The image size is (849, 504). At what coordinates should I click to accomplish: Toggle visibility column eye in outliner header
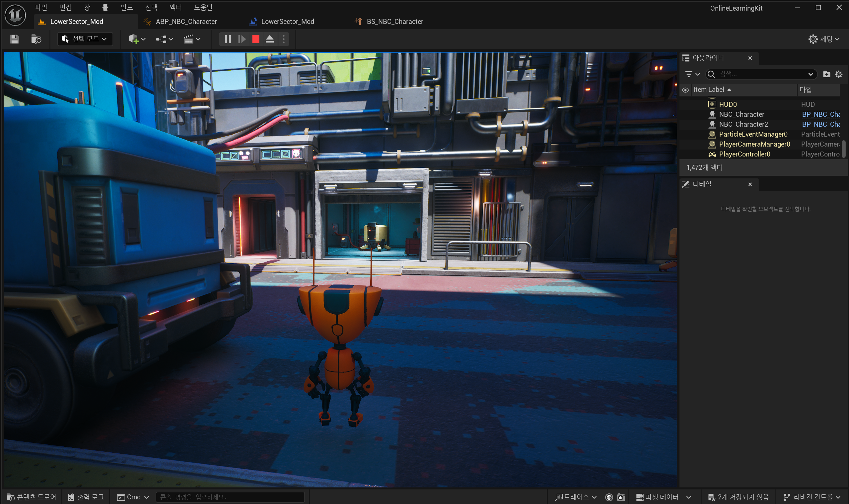click(x=685, y=90)
